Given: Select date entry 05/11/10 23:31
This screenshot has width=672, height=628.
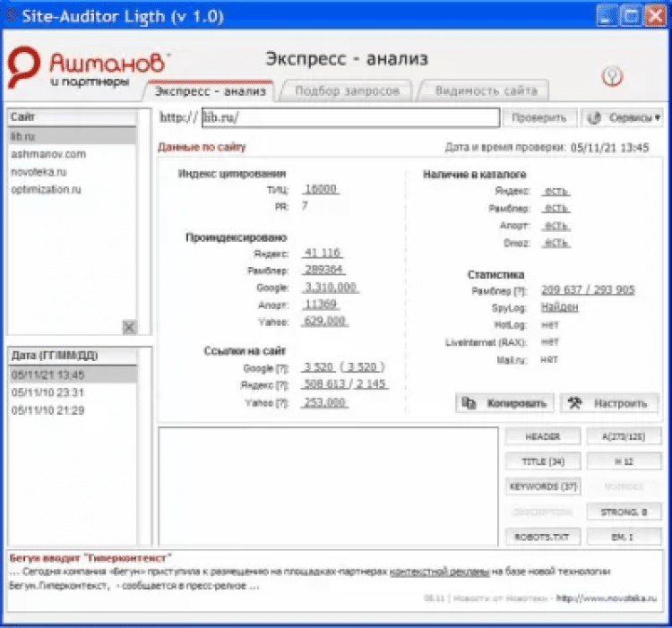Looking at the screenshot, I should click(x=72, y=392).
